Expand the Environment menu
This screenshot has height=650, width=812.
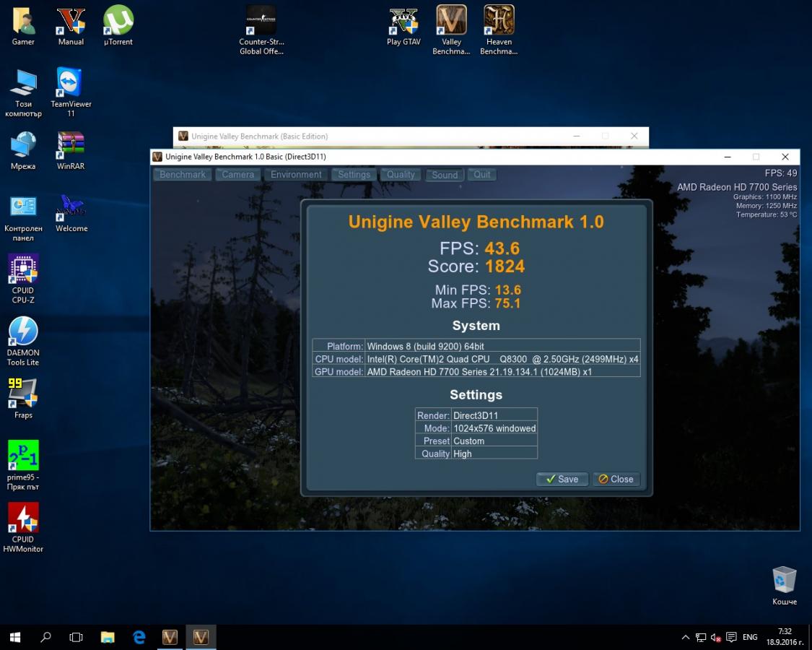tap(296, 175)
